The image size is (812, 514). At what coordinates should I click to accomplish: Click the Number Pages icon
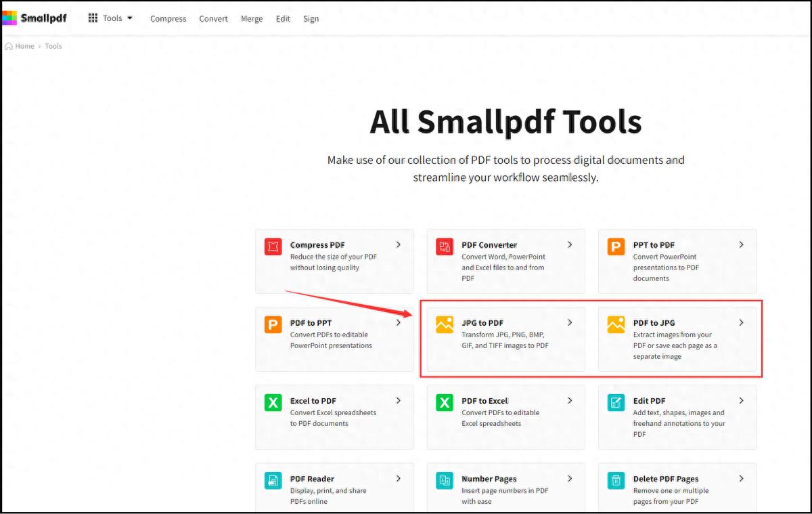444,480
